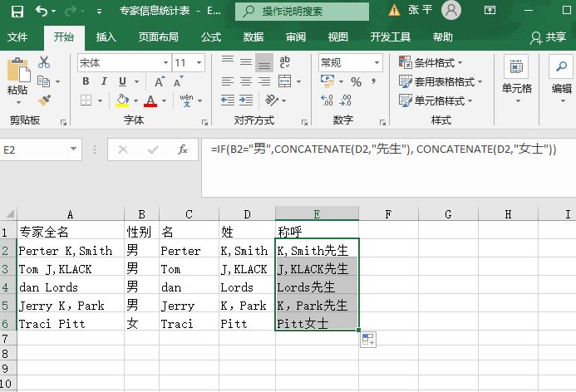Click the 条件格式 button
Viewport: 576px width, 392px height.
tap(431, 63)
